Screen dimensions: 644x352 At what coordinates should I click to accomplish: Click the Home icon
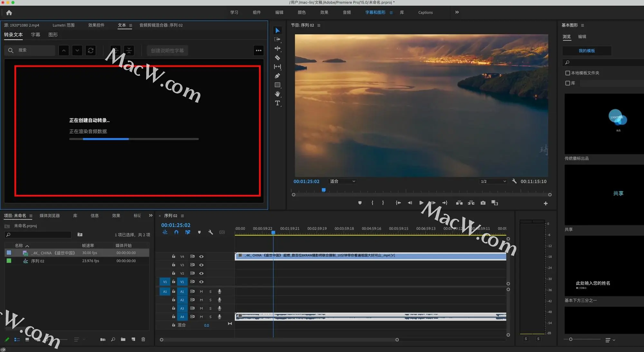click(x=9, y=13)
